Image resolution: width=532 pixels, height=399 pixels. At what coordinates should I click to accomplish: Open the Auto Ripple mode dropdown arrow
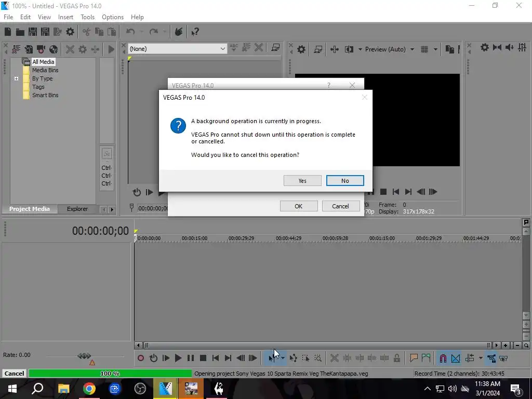coord(481,358)
